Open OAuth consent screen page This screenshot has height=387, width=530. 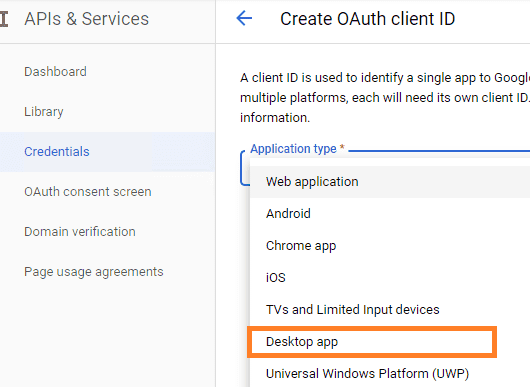point(88,192)
